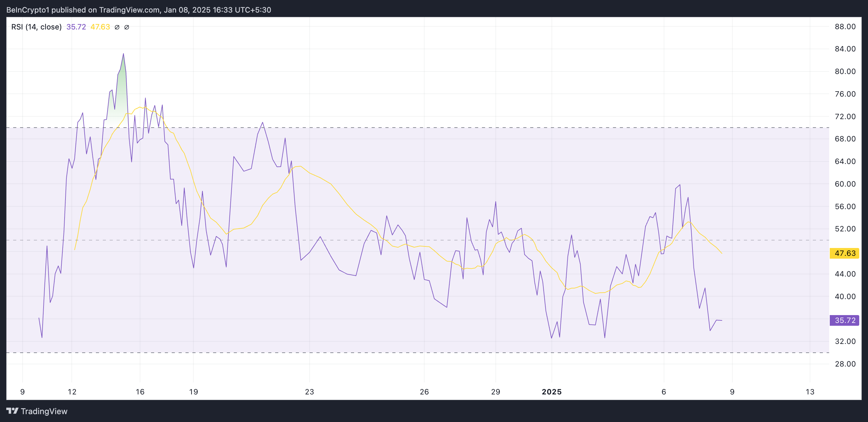The width and height of the screenshot is (868, 422).
Task: Click the 28.00 level on price scale
Action: [845, 364]
